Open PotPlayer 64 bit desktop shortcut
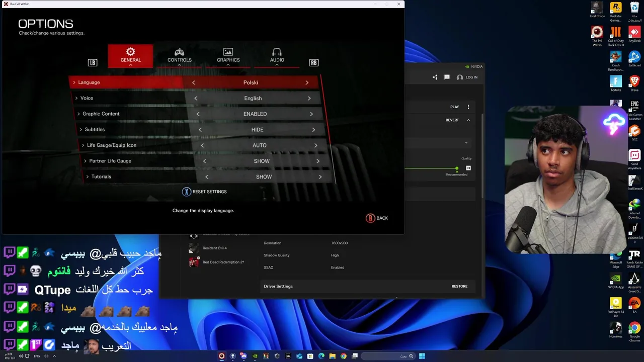 616,307
